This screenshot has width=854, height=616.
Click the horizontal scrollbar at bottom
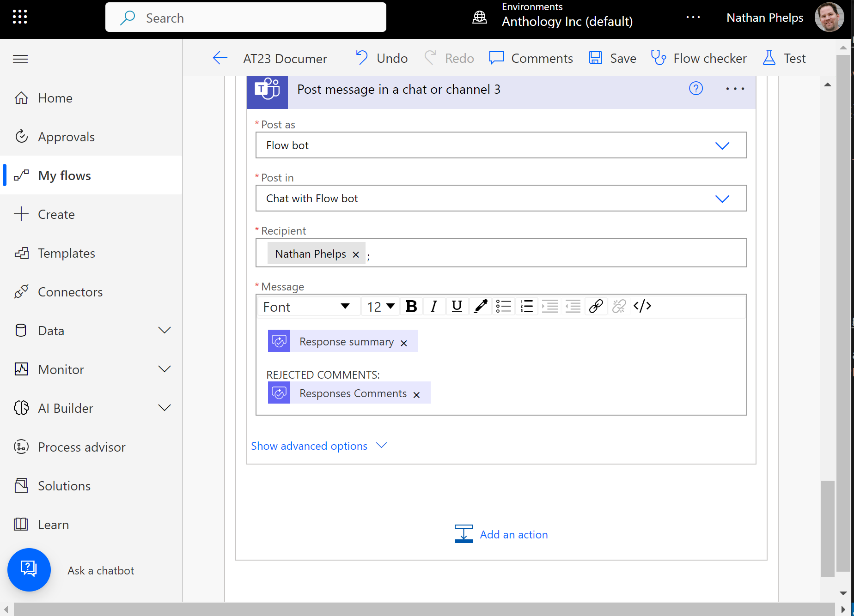(424, 609)
